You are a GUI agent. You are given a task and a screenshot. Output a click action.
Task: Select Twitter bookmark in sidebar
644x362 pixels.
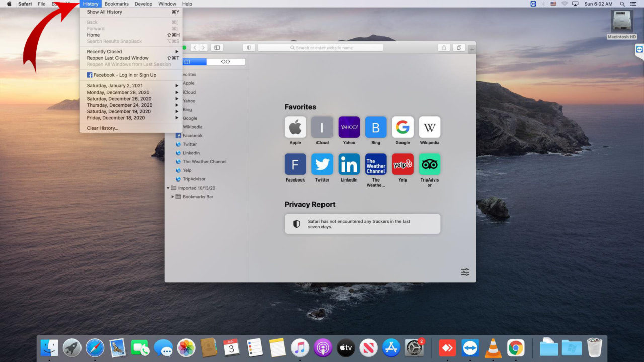(x=190, y=144)
